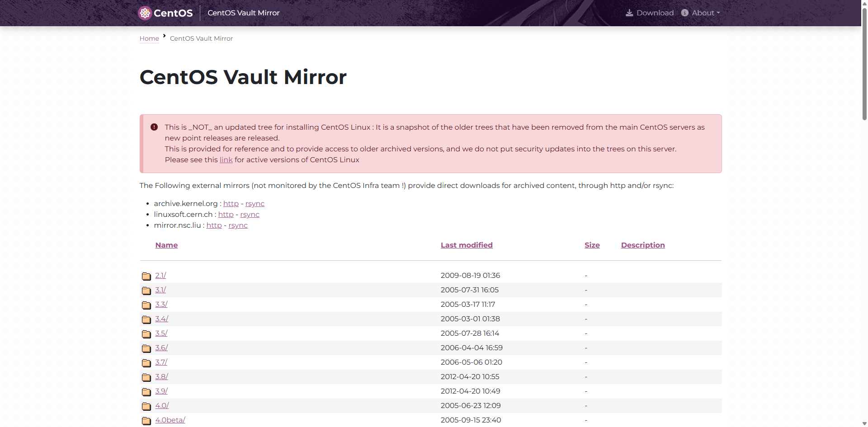
Task: Open the 3.1/ directory
Action: (x=161, y=290)
